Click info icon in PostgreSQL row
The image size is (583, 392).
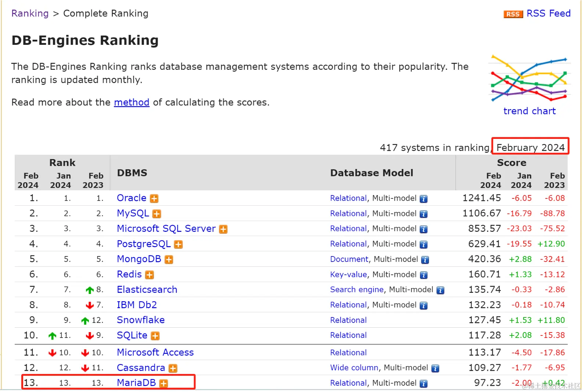tap(424, 244)
